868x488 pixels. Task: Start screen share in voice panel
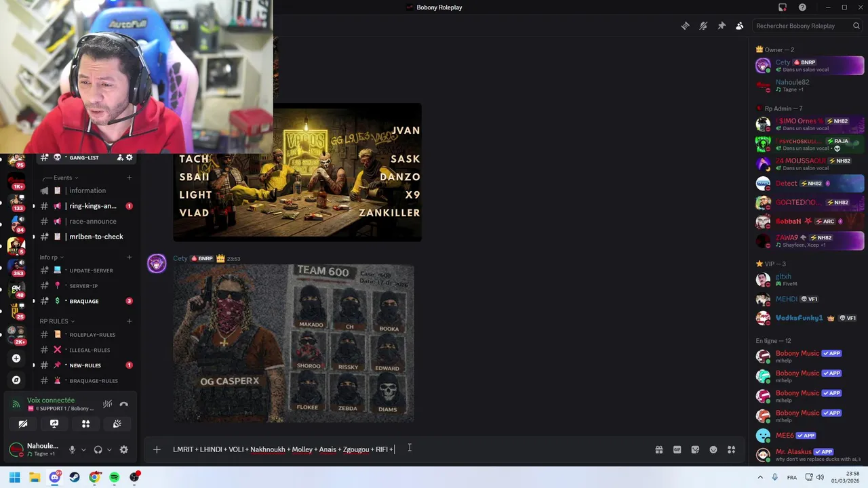point(54,424)
